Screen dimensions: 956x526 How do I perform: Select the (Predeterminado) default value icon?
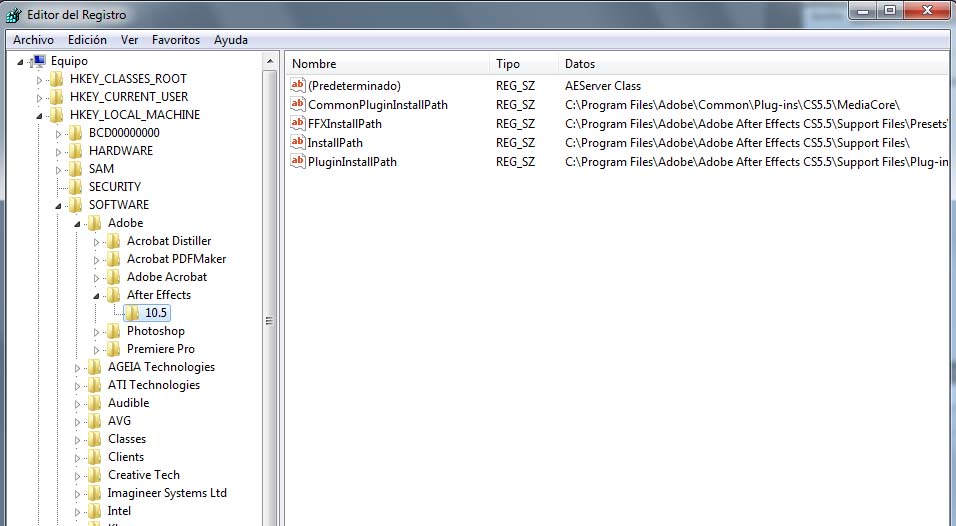coord(298,85)
